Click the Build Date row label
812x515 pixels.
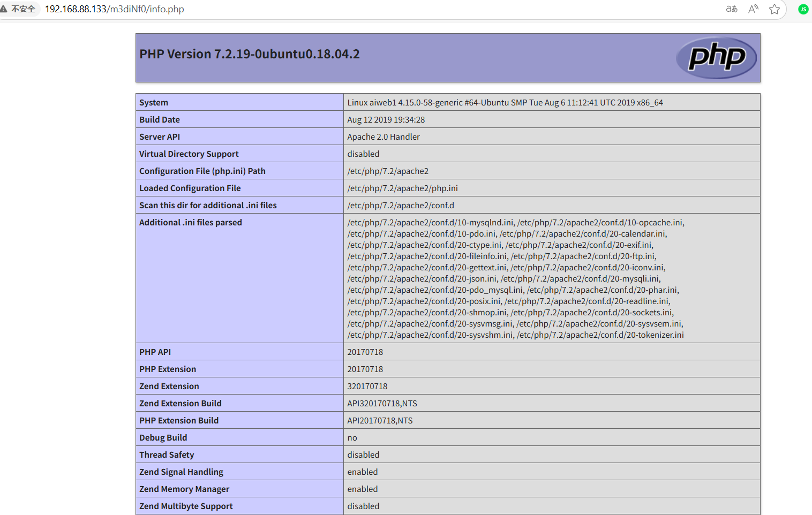click(159, 119)
